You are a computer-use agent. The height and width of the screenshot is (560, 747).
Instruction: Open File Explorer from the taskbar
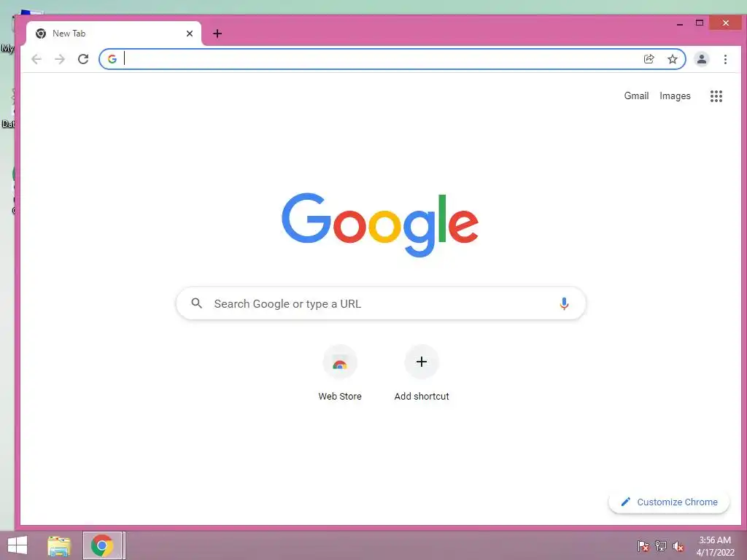pyautogui.click(x=59, y=545)
